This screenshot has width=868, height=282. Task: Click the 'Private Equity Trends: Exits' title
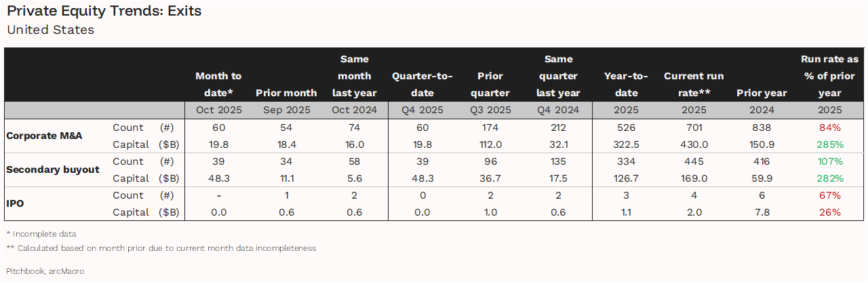click(104, 12)
